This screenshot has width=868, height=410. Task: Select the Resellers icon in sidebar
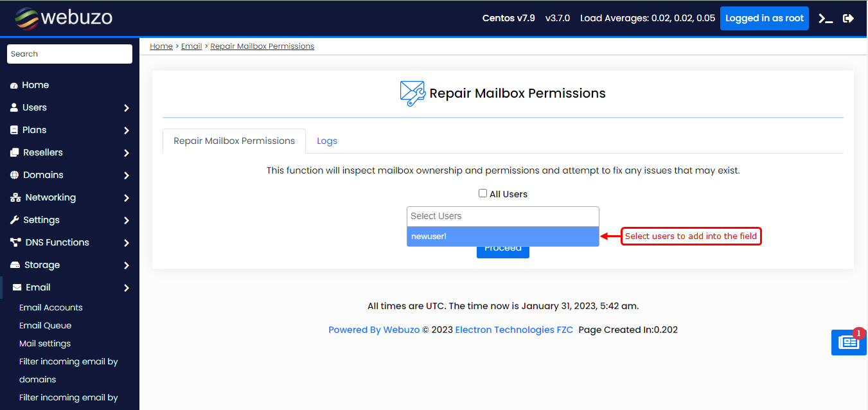(x=14, y=152)
